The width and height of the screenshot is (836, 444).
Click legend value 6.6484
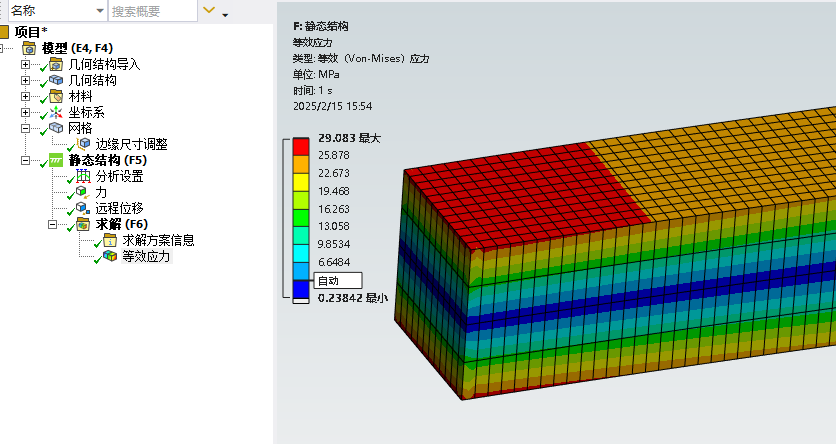(x=334, y=262)
